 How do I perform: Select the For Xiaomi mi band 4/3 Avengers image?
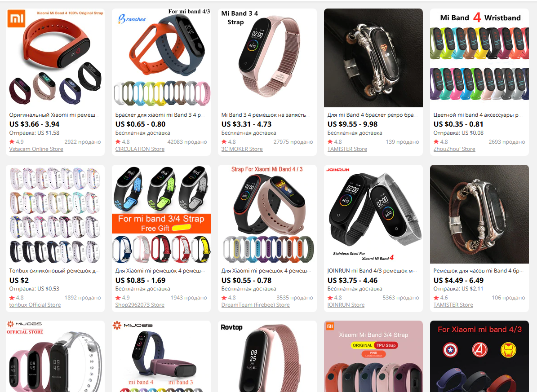[479, 357]
